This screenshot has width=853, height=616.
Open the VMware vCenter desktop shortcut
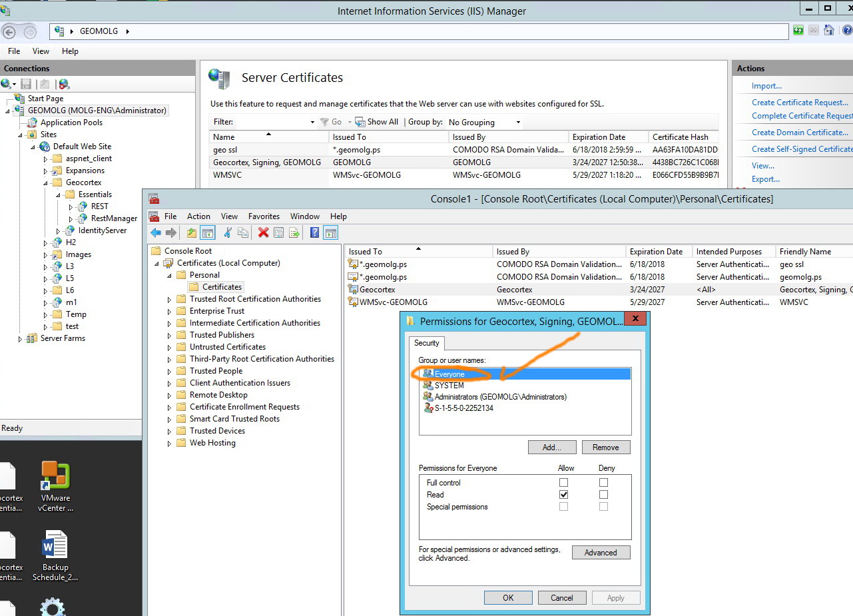tap(55, 486)
